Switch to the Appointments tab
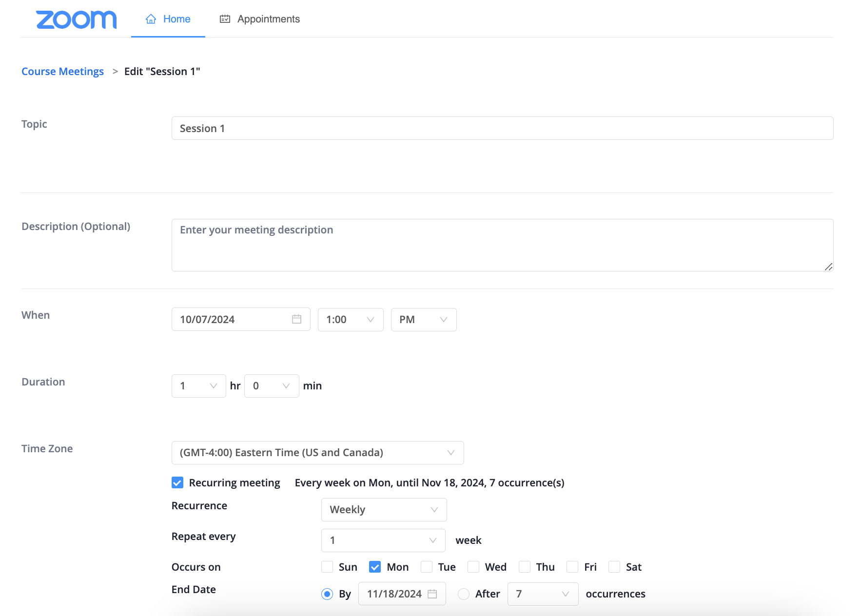Viewport: 861px width, 616px height. 268,19
